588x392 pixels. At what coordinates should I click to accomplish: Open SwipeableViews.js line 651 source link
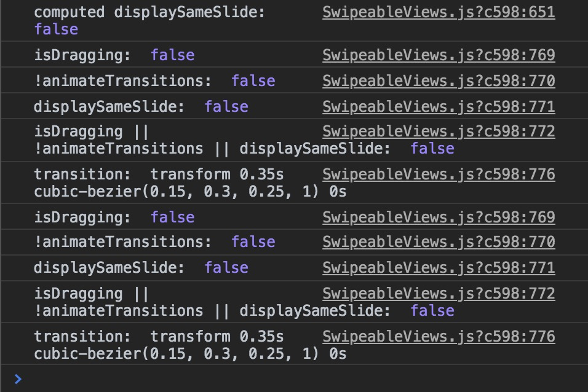click(438, 12)
